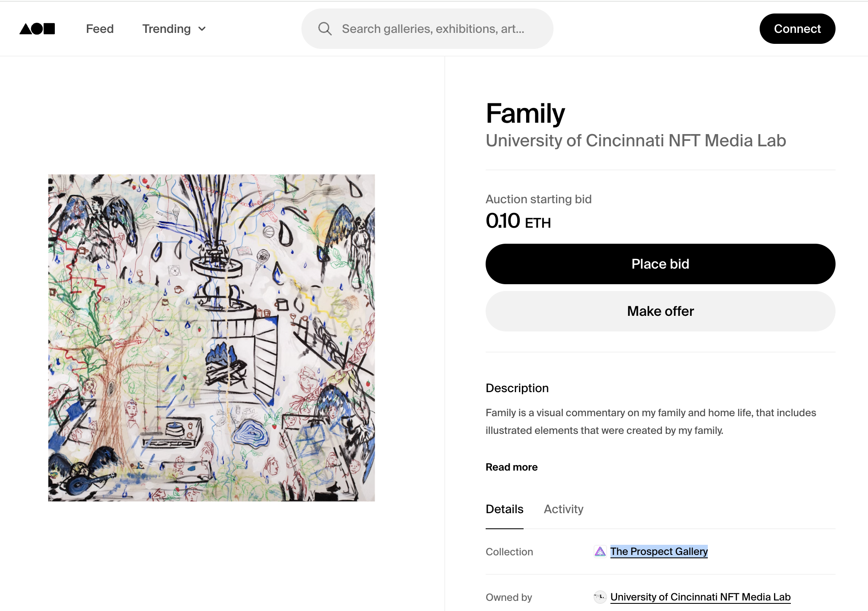Click the artist name under the Family title
This screenshot has width=868, height=611.
click(636, 141)
